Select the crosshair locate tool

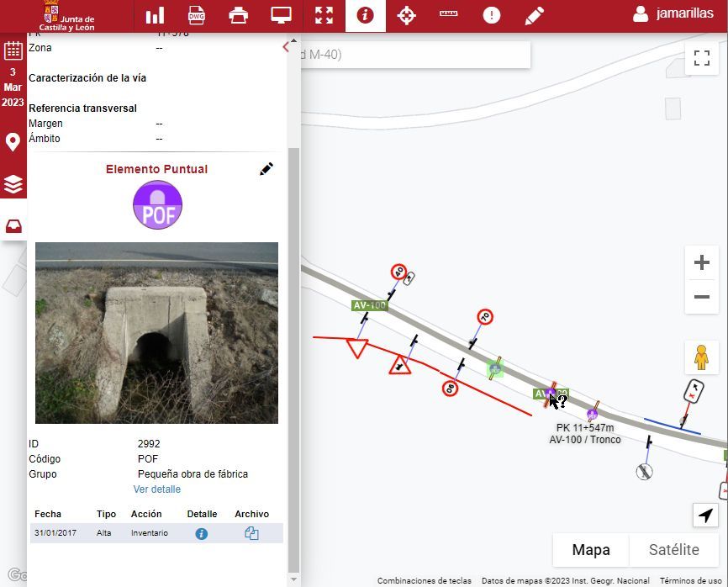tap(407, 16)
